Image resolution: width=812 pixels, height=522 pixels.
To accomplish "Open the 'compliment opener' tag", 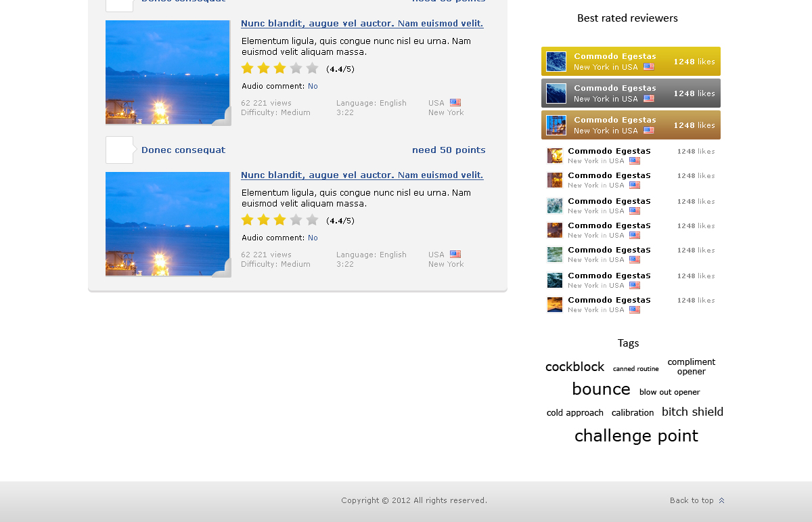I will 691,366.
